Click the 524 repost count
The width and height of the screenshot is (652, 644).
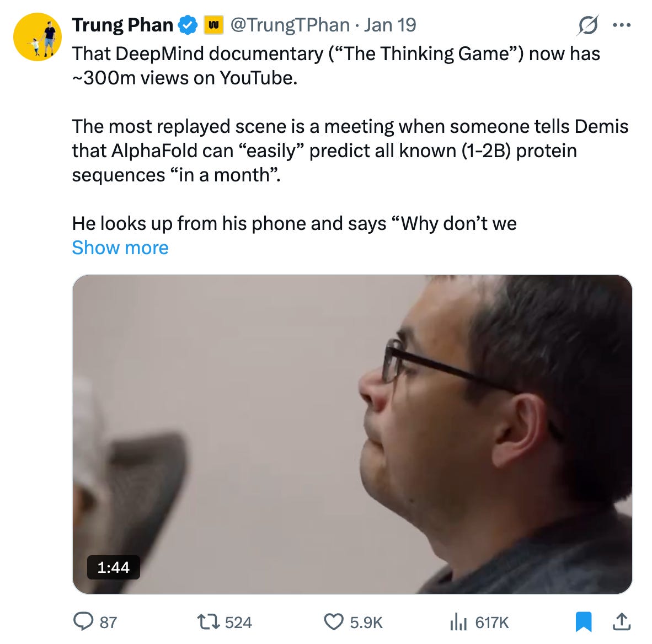pyautogui.click(x=238, y=622)
